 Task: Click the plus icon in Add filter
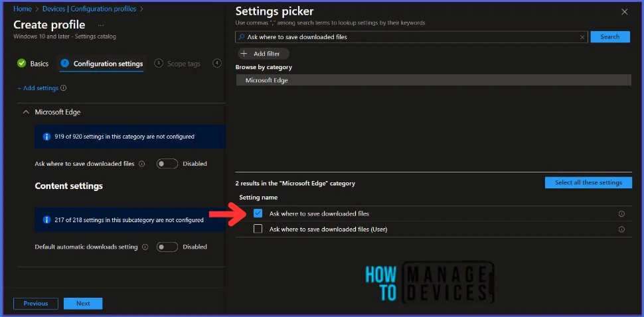(x=244, y=54)
